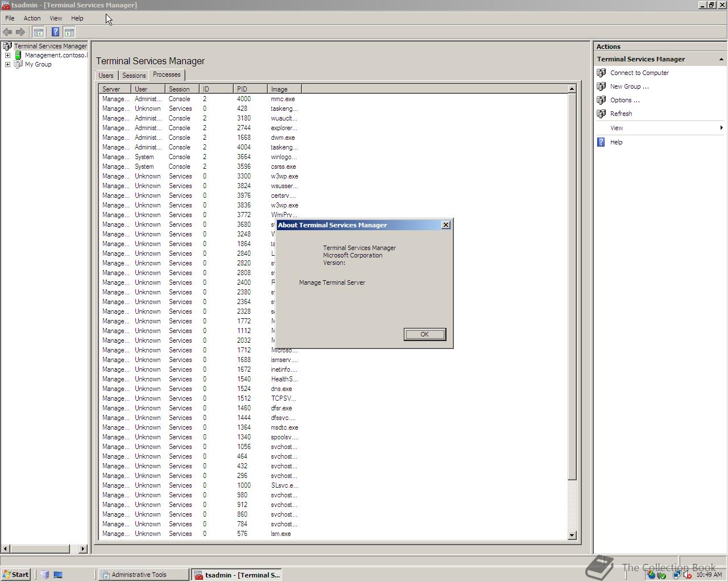The image size is (728, 582).
Task: Click Options ... action link
Action: tap(624, 100)
